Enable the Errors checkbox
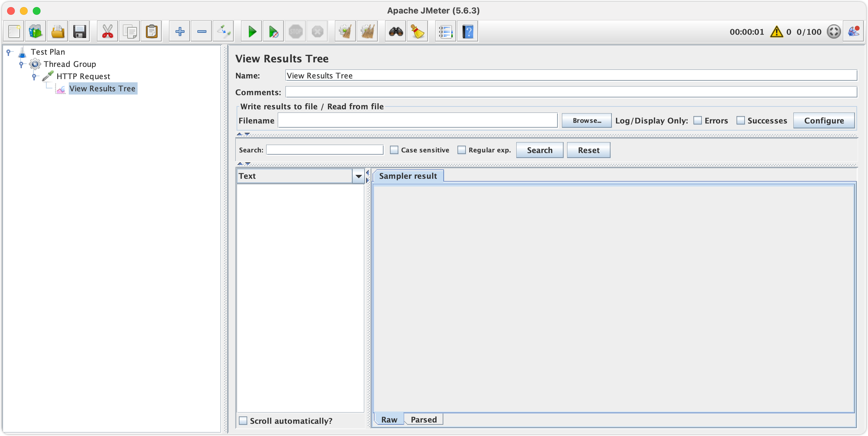868x436 pixels. pos(698,120)
